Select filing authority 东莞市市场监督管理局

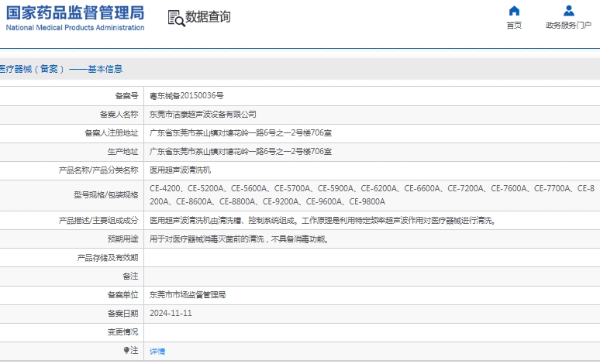pos(188,295)
